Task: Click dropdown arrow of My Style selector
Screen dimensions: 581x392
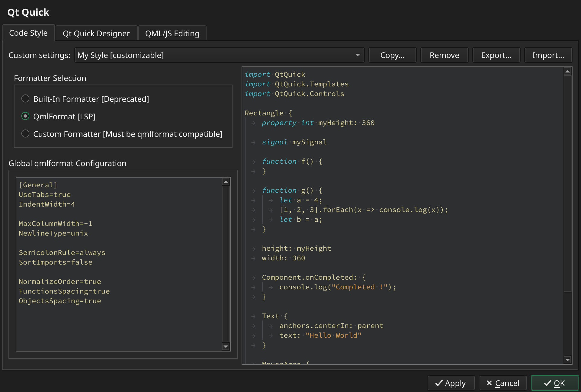Action: 358,55
